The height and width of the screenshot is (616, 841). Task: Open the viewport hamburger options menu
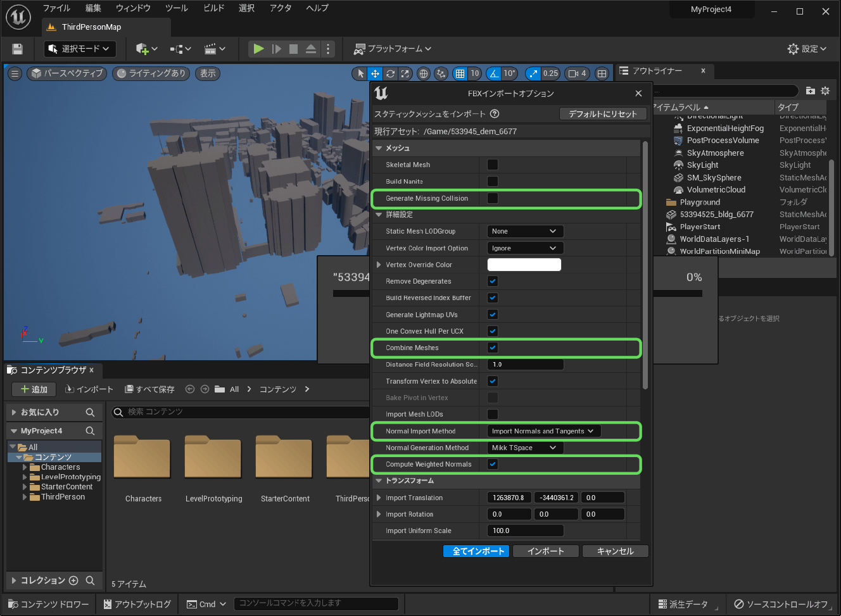(x=15, y=73)
